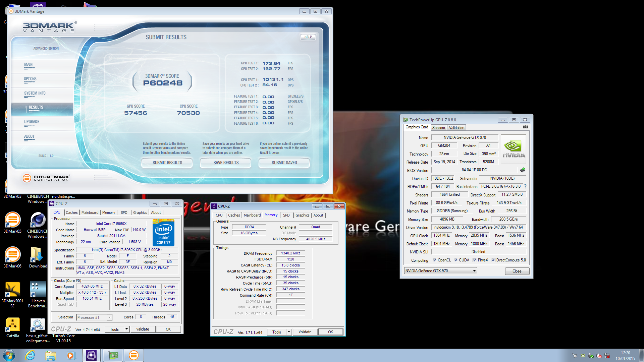
Task: Click the Show desktop strip at taskbar end
Action: pyautogui.click(x=641, y=355)
